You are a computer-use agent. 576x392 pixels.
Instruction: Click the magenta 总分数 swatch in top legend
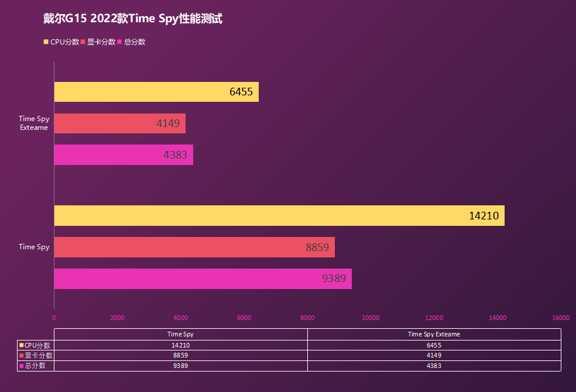point(120,42)
